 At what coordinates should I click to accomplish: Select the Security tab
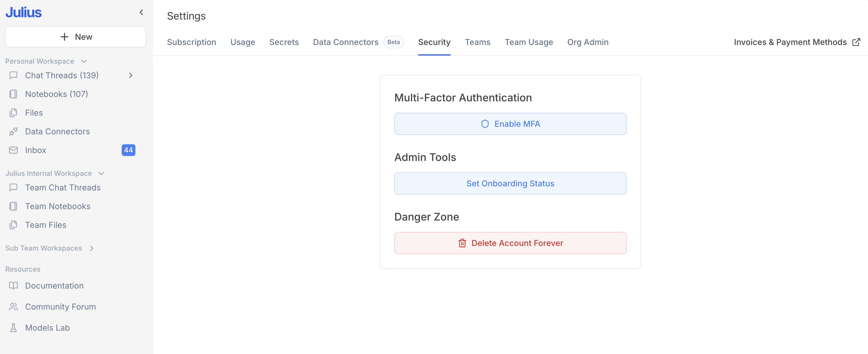point(434,42)
